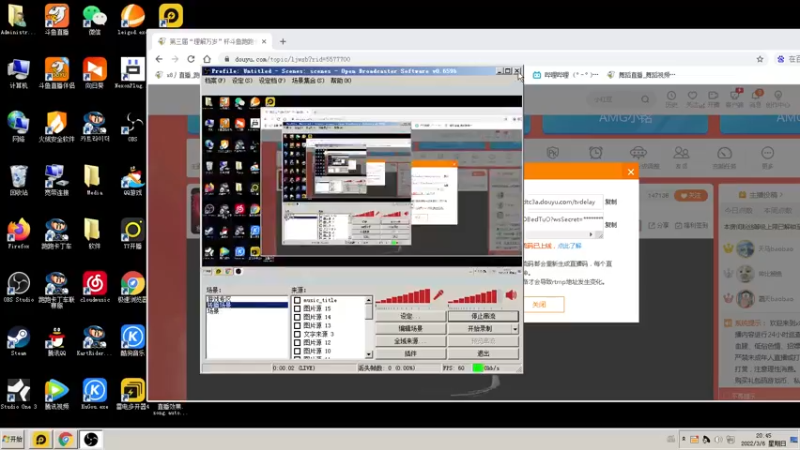Toggle the 图片源 12 source checkbox

click(x=297, y=342)
